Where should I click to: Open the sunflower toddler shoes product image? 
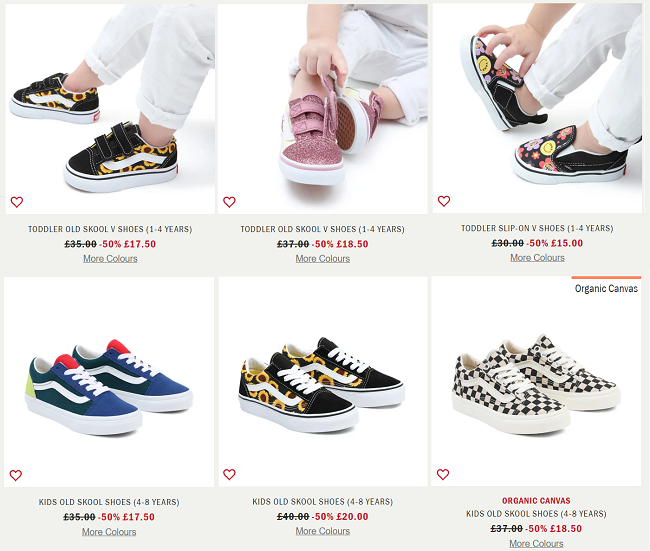tap(110, 109)
